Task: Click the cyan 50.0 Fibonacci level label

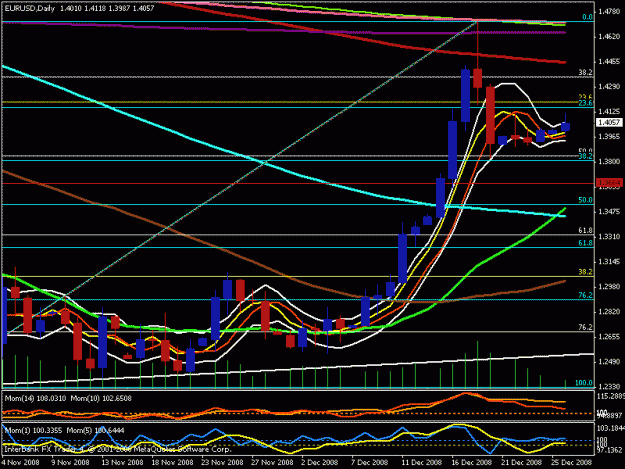Action: click(x=586, y=200)
